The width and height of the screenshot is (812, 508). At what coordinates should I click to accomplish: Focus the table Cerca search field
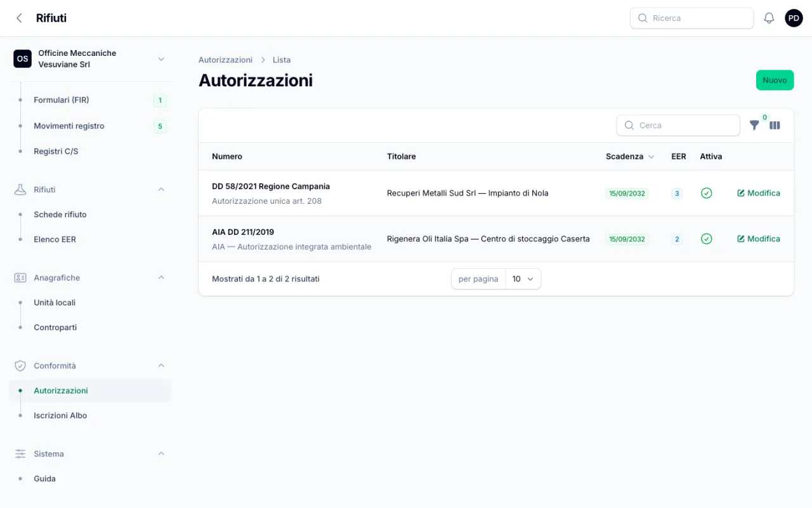[x=678, y=125]
